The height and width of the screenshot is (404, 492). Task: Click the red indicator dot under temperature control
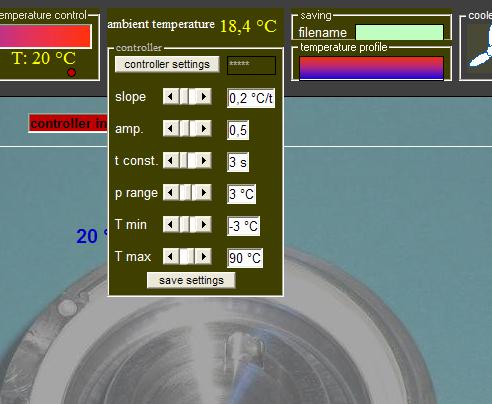click(71, 72)
